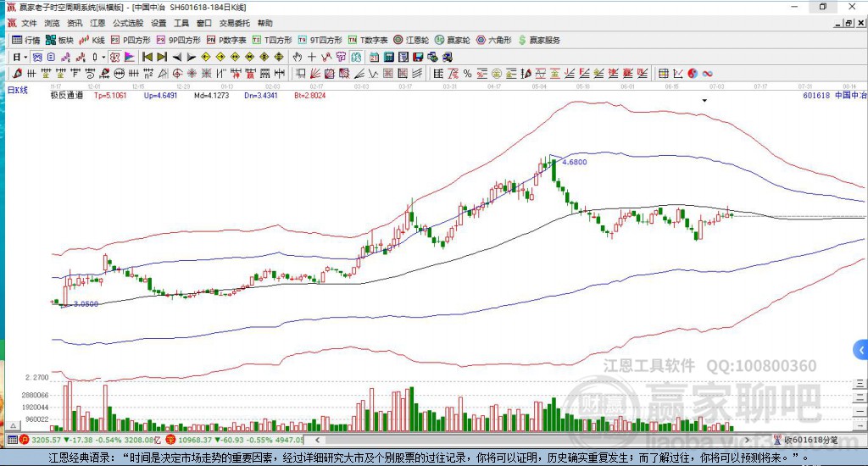Click the jump-to-first-bar icon
The image size is (868, 466).
point(147,57)
